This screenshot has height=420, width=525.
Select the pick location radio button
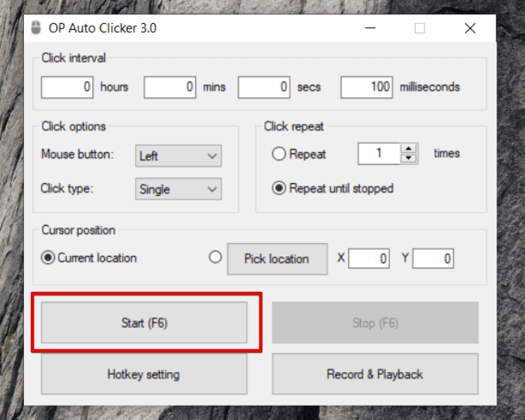[215, 257]
